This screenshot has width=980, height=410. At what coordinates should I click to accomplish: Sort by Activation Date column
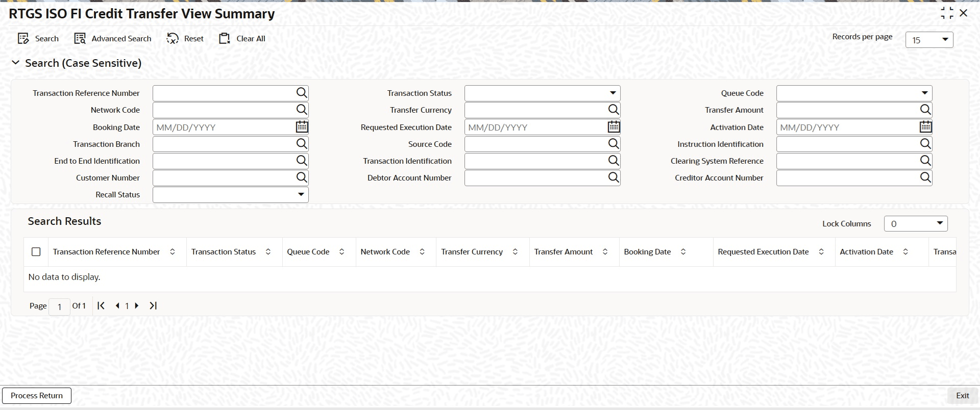pos(905,251)
